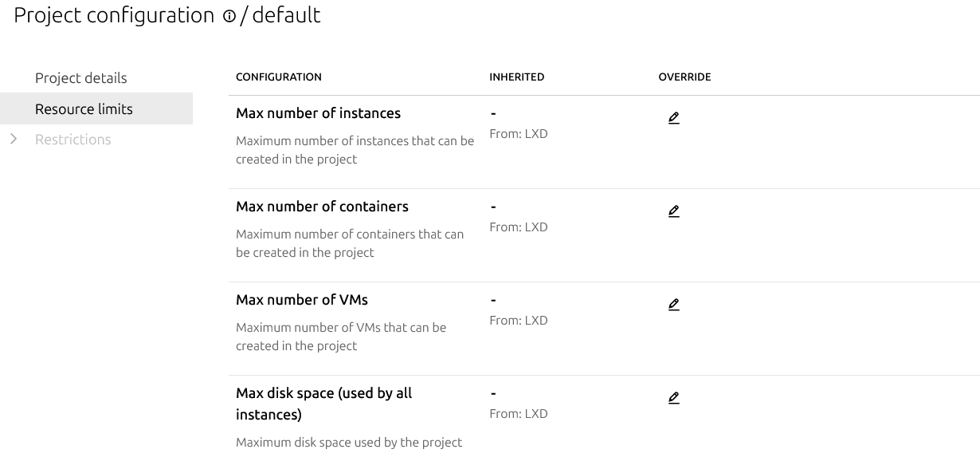Click the Project configuration page title
Viewport: 980px width, 465px height.
[114, 15]
